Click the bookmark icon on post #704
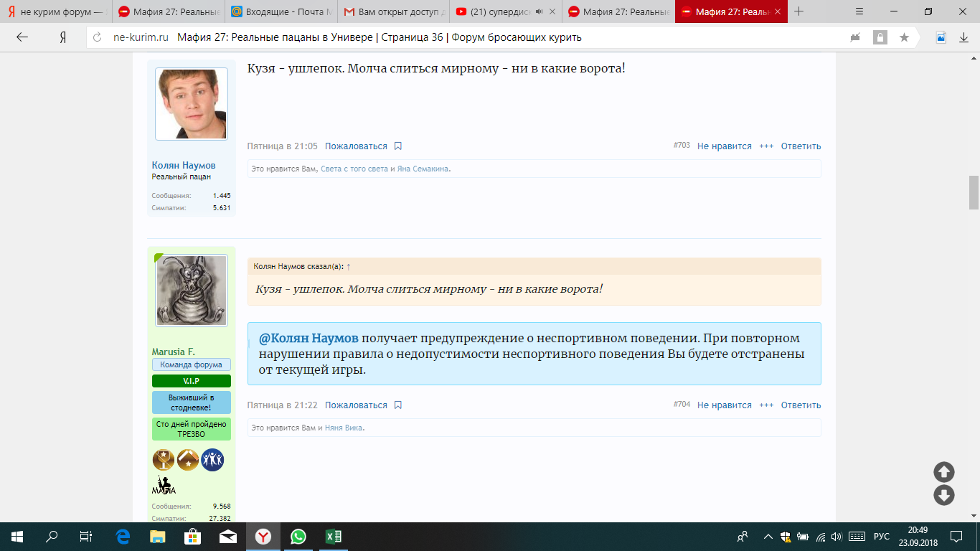The width and height of the screenshot is (980, 551). click(398, 405)
